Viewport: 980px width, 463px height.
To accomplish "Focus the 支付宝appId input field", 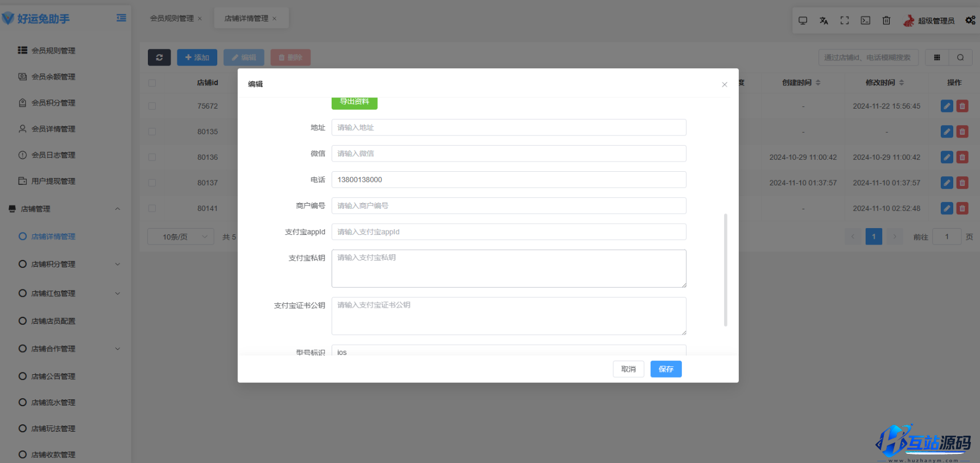I will click(x=508, y=232).
